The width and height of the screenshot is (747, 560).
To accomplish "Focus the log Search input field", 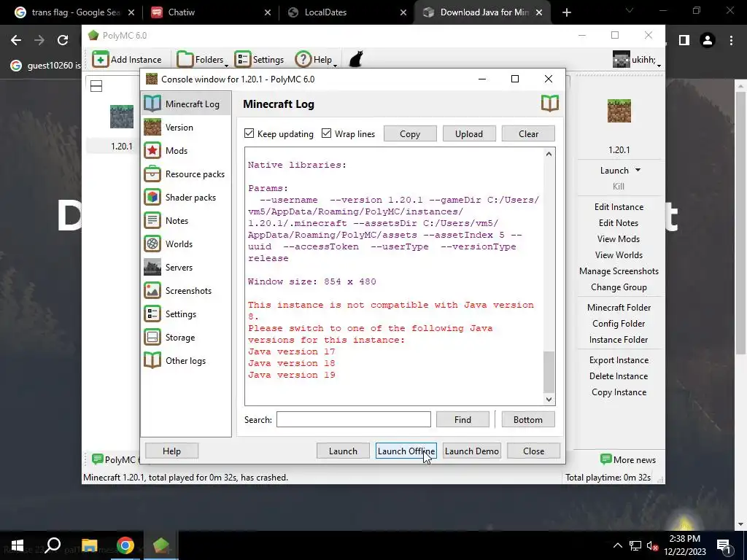I will tap(354, 419).
